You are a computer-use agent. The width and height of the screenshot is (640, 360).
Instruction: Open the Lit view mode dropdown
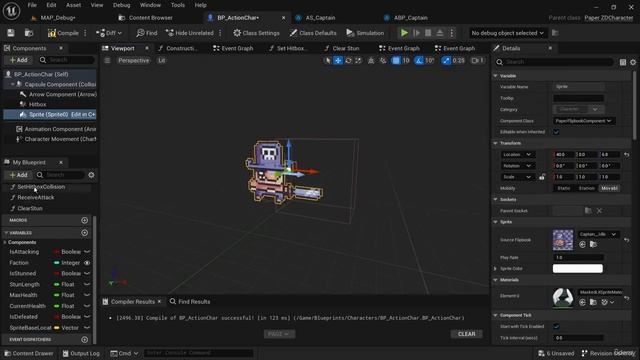coord(162,60)
